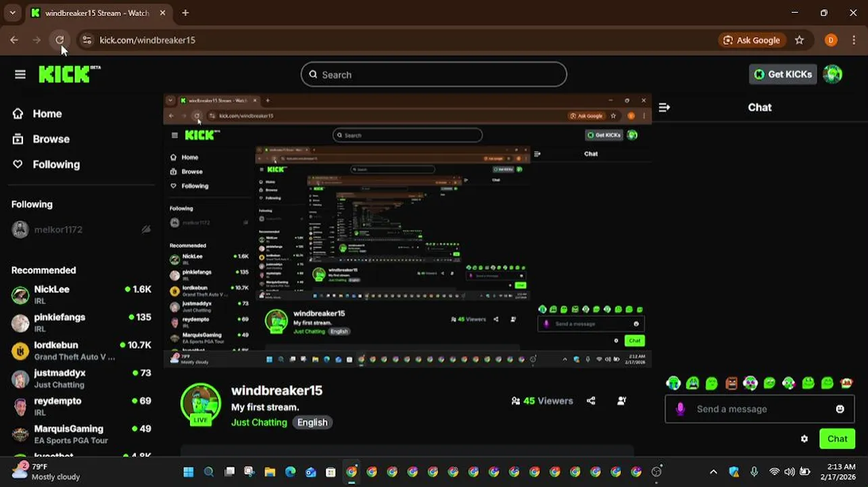Screen dimensions: 868x487
Task: Click windbreaker15 LIVE avatar
Action: 201,404
